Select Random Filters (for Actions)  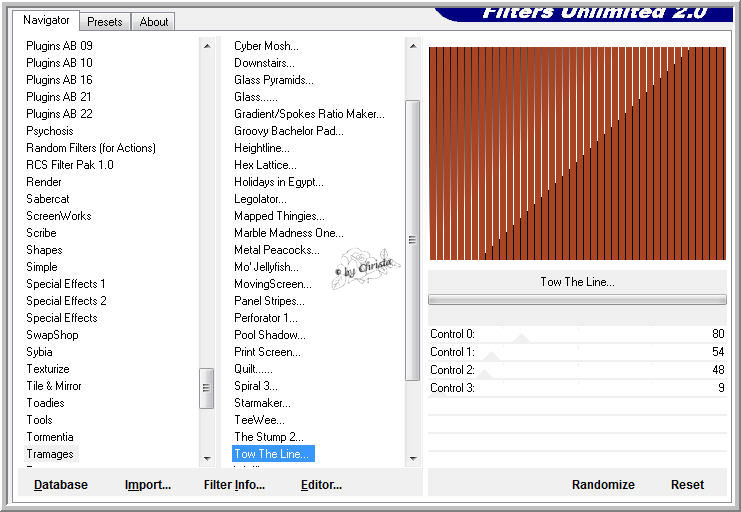pos(91,148)
